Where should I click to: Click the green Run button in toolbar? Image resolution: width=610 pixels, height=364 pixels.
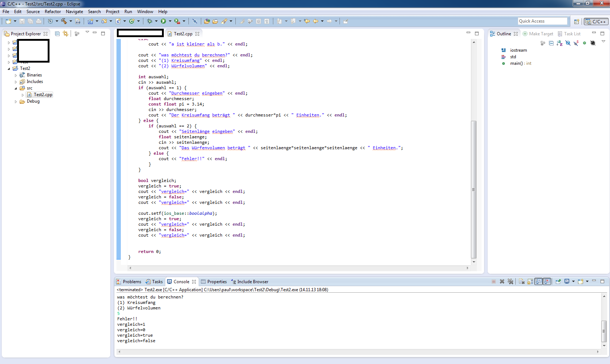[163, 21]
